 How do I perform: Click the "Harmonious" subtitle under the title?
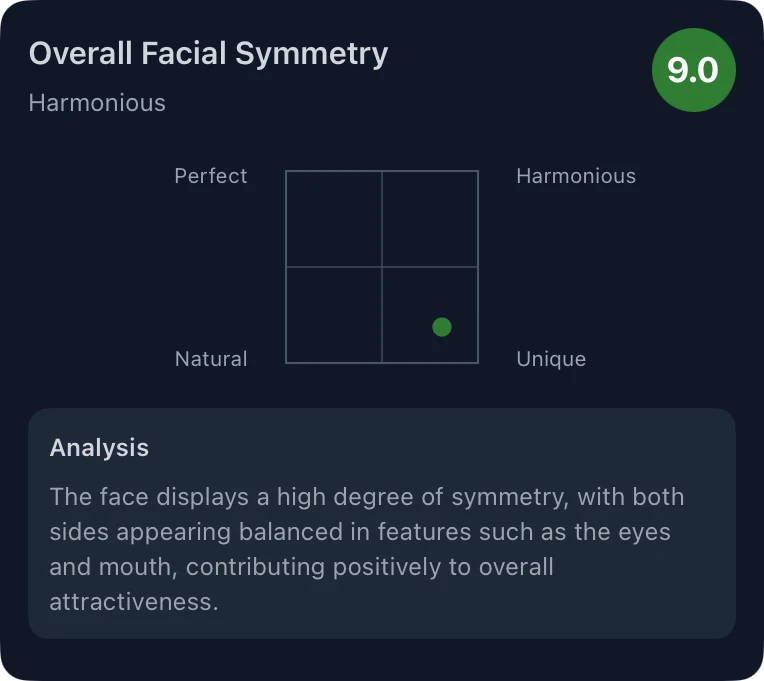[97, 103]
